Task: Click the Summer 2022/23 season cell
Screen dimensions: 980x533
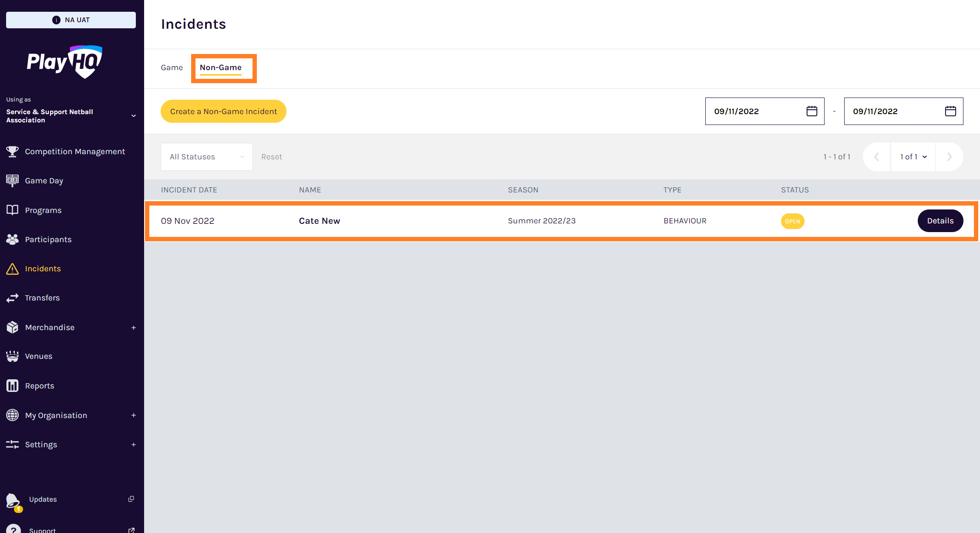Action: [x=542, y=221]
